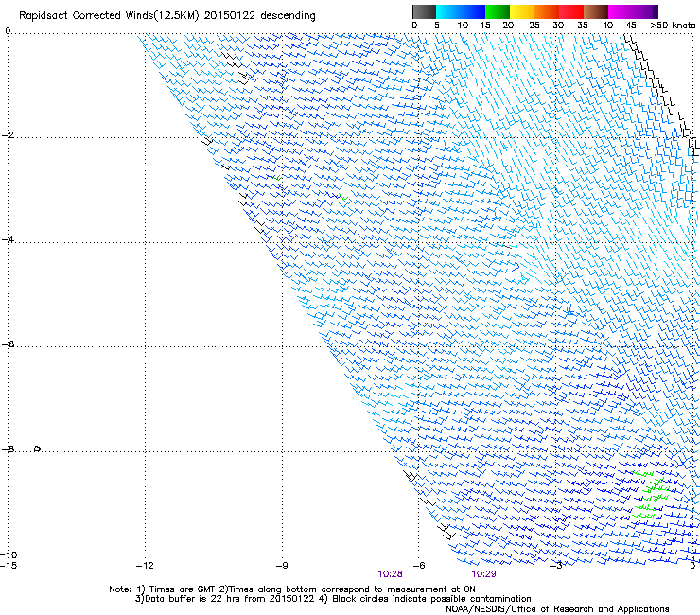This screenshot has height=615, width=700.
Task: Click the purple 10:29 time label
Action: [x=483, y=574]
